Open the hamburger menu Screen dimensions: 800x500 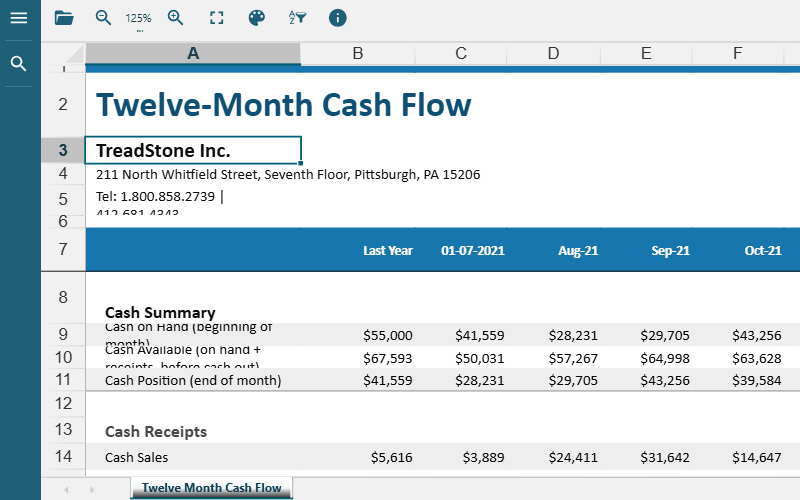click(18, 18)
